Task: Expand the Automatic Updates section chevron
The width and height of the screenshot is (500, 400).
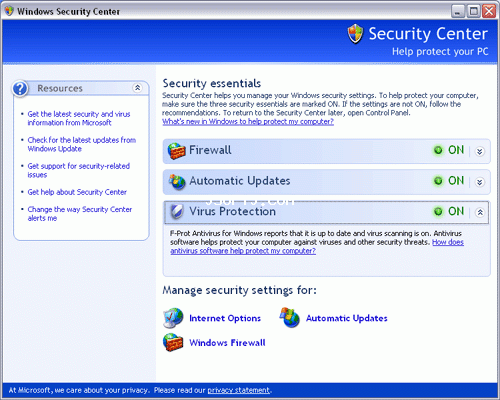Action: coord(480,182)
